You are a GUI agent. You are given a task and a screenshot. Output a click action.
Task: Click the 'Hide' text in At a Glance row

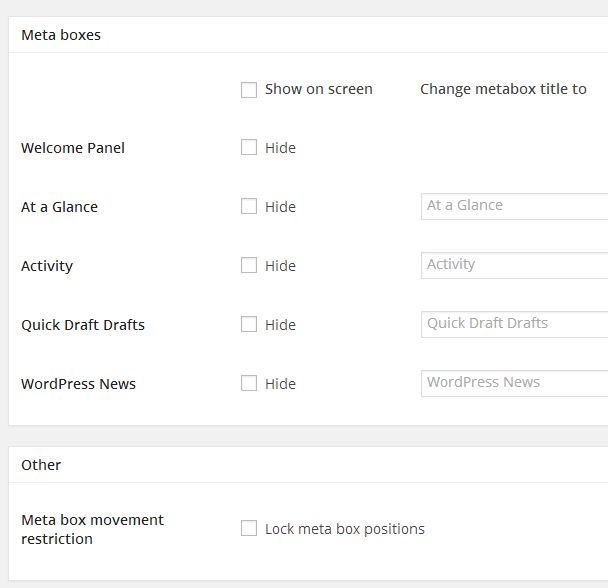(280, 207)
